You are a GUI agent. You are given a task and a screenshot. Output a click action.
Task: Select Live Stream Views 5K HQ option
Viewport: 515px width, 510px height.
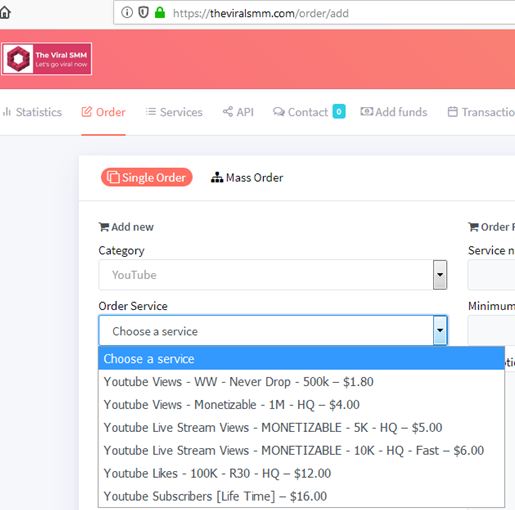click(301, 427)
